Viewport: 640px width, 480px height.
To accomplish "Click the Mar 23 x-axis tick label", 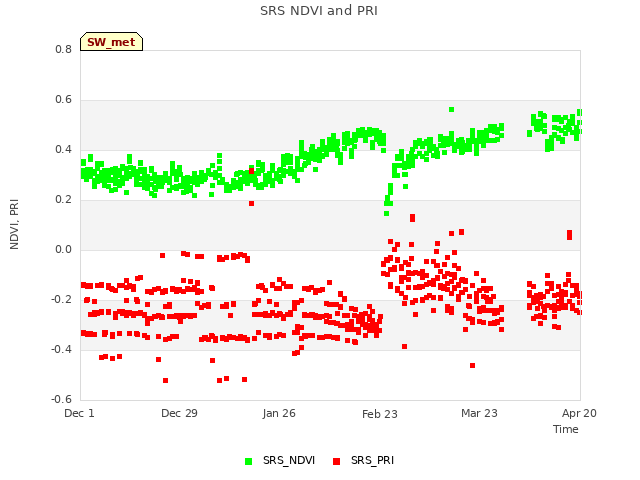I will (479, 413).
